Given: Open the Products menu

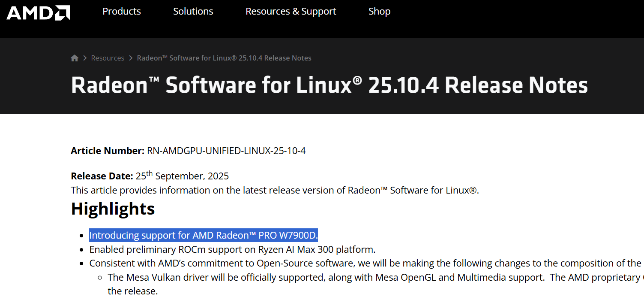Looking at the screenshot, I should pyautogui.click(x=122, y=12).
